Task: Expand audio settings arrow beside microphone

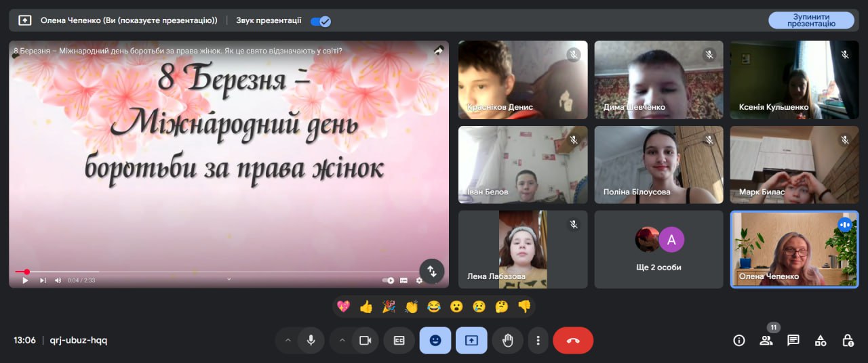Action: (288, 341)
